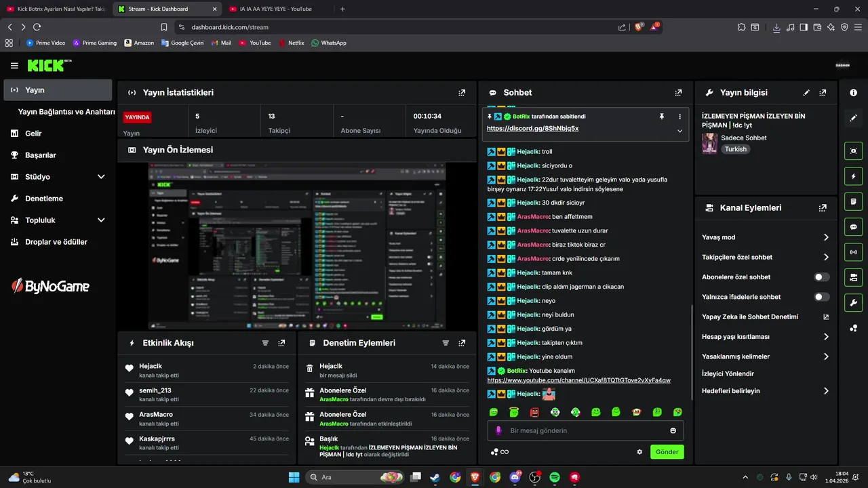Open chat settings gear beside Gönder
This screenshot has width=868, height=488.
coord(639,452)
